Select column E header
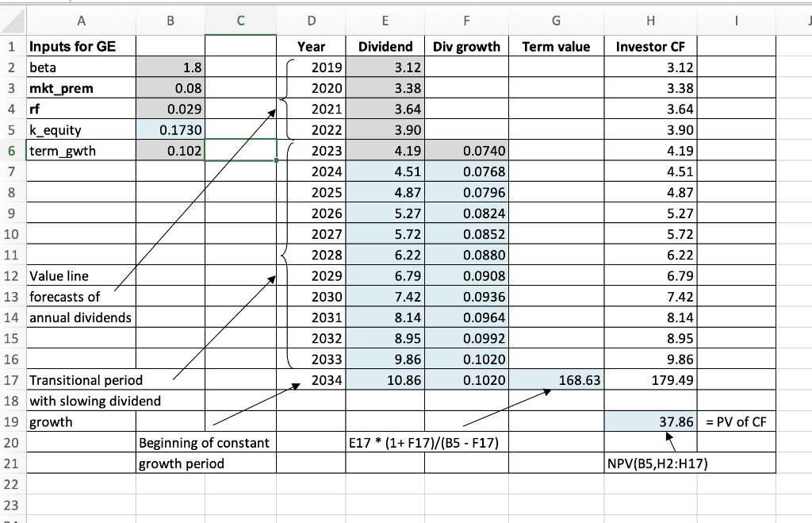The height and width of the screenshot is (523, 812). click(x=385, y=21)
